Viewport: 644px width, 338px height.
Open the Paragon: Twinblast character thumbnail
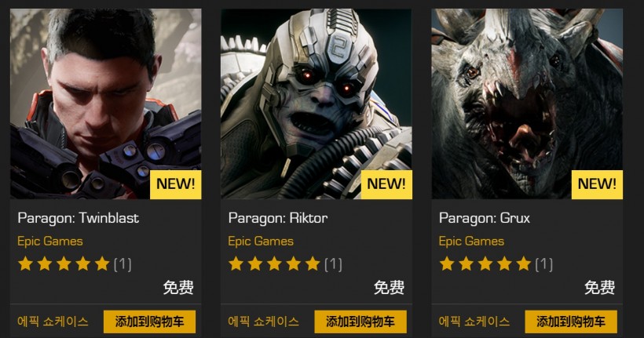[x=105, y=104]
